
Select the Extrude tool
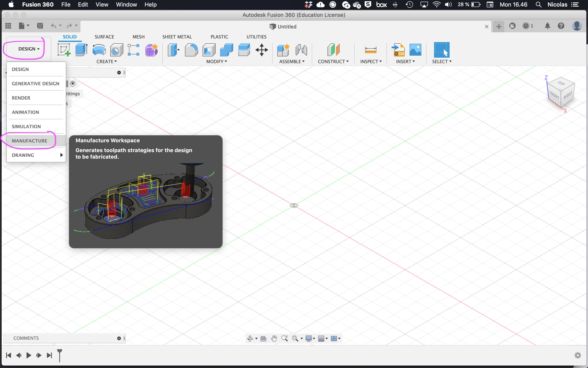coord(81,50)
